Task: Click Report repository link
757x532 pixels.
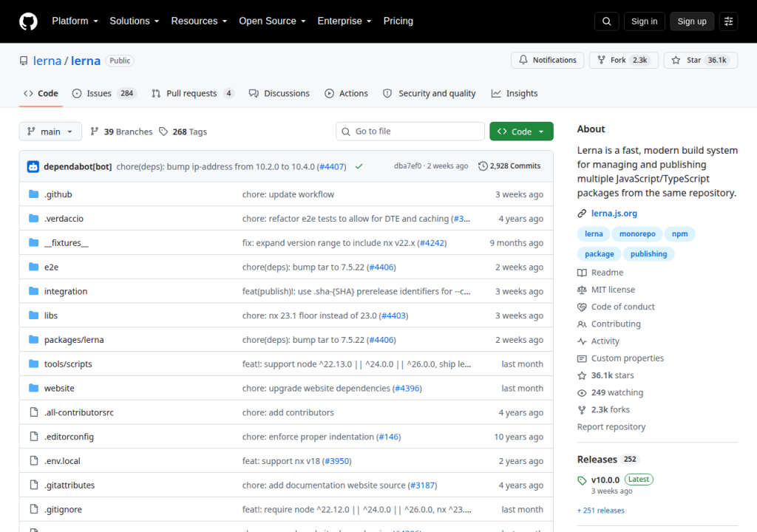Action: pos(611,427)
